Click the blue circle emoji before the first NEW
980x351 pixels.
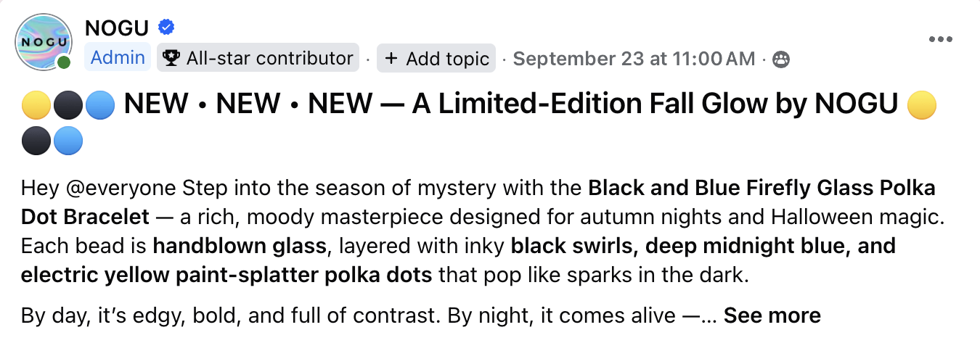click(99, 105)
